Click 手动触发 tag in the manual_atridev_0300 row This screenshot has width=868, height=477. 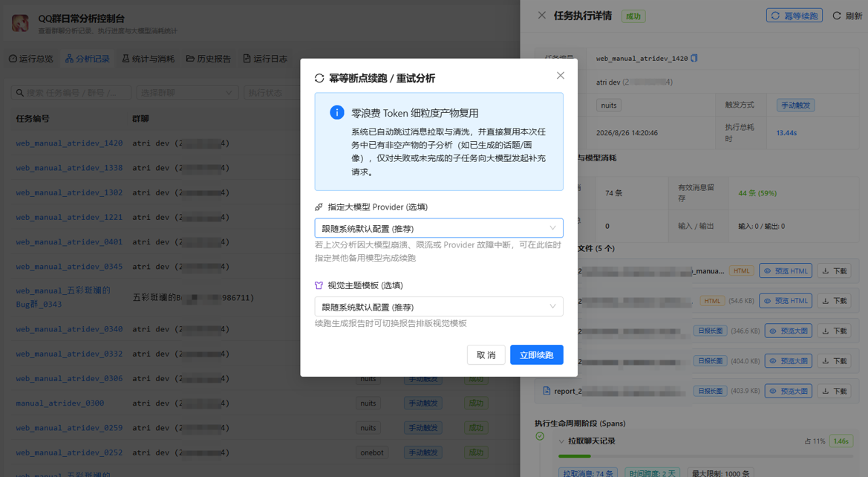click(x=423, y=403)
